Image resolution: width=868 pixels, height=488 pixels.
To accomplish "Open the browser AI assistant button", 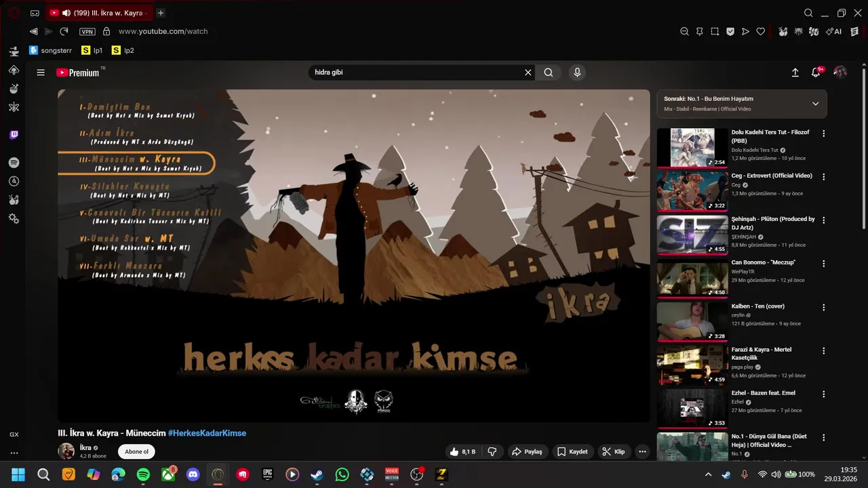I will click(x=833, y=31).
